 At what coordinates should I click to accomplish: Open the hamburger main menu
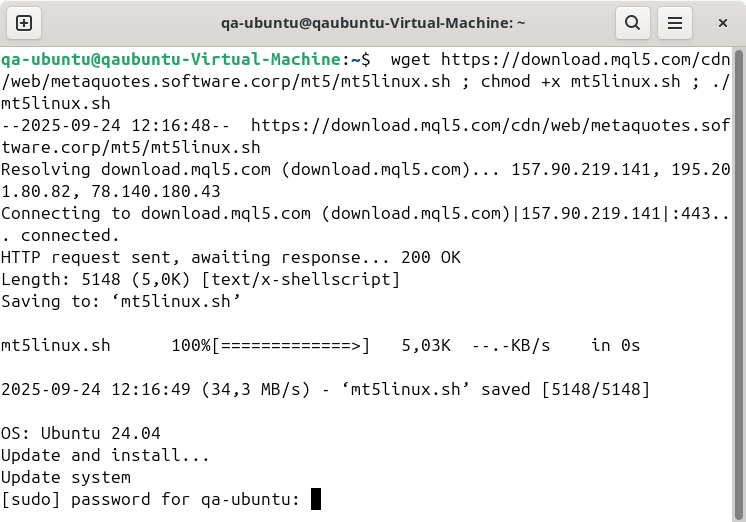click(676, 22)
